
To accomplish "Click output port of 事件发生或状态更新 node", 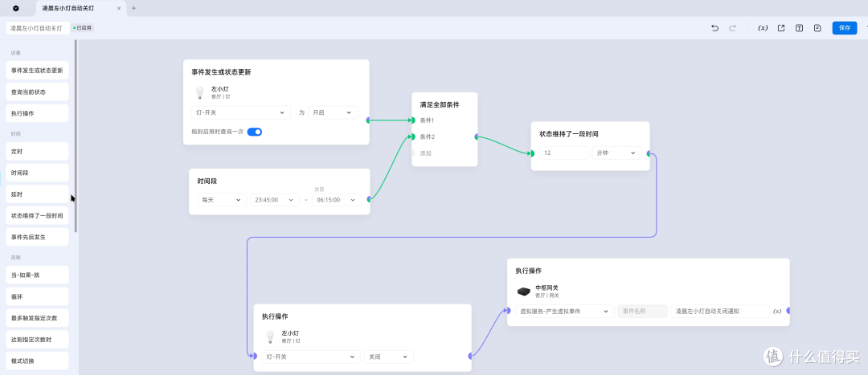I will tap(368, 120).
